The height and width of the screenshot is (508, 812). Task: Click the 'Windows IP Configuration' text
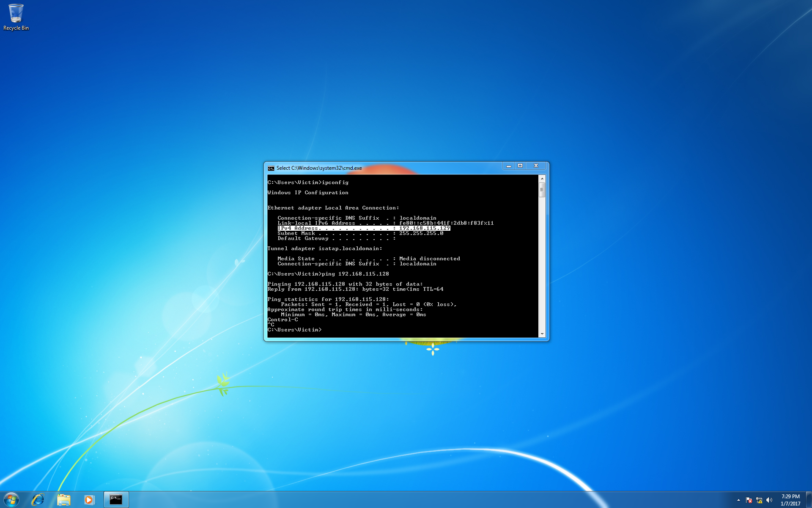pos(308,193)
